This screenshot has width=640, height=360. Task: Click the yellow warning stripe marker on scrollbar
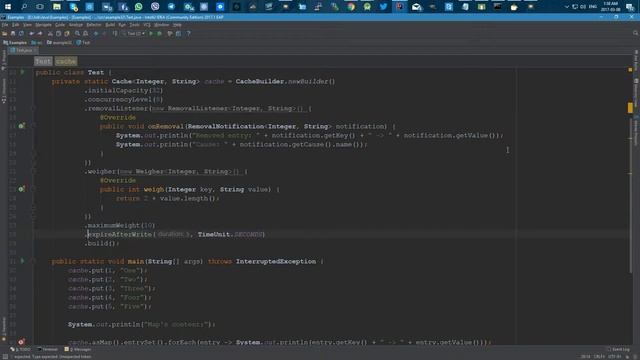[630, 108]
